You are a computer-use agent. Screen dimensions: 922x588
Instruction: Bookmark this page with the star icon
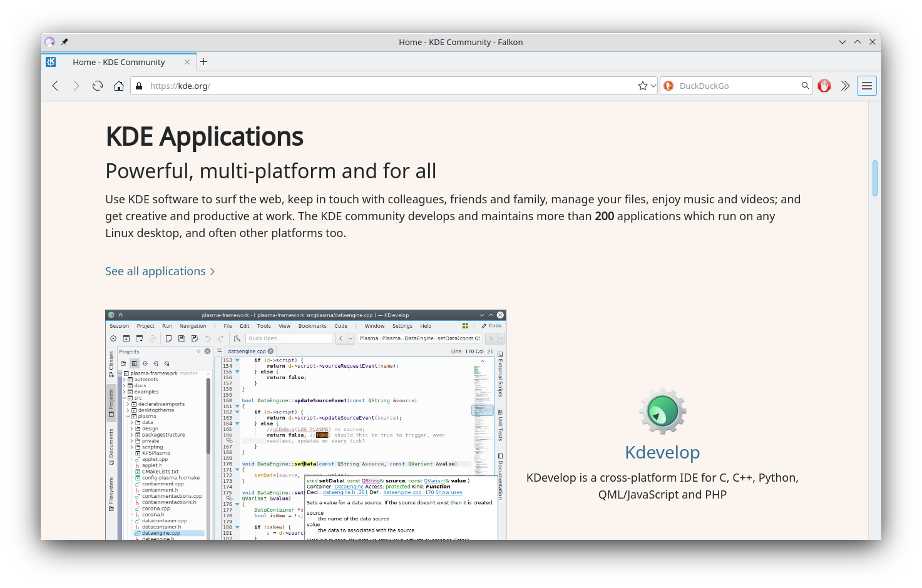click(642, 86)
